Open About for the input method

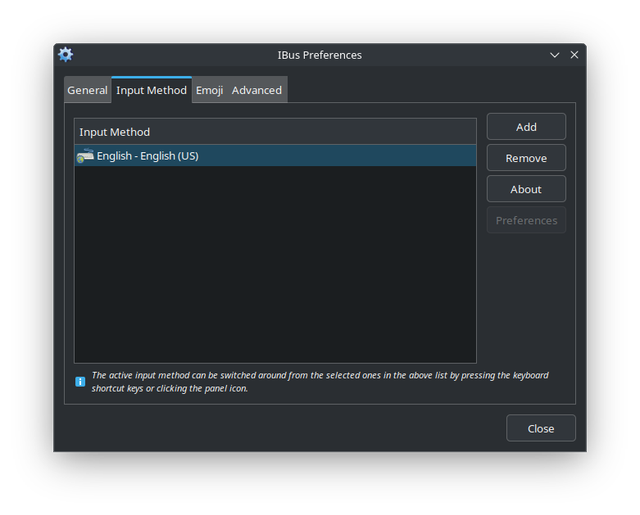526,189
